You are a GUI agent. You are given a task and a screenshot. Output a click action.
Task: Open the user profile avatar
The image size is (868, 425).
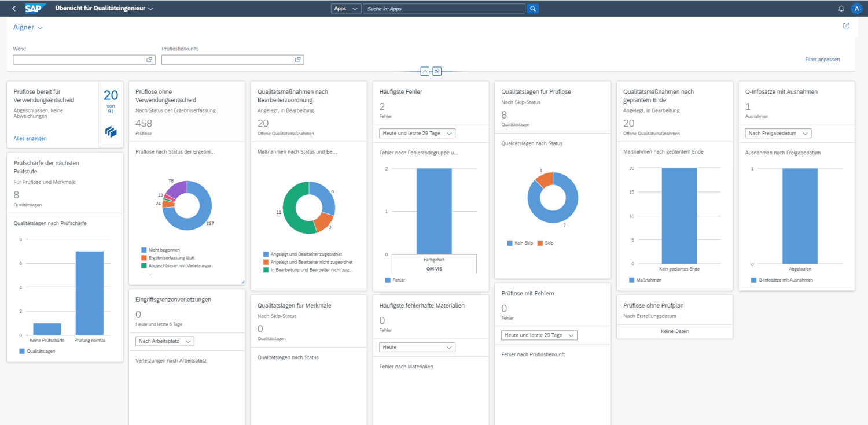[x=857, y=9]
